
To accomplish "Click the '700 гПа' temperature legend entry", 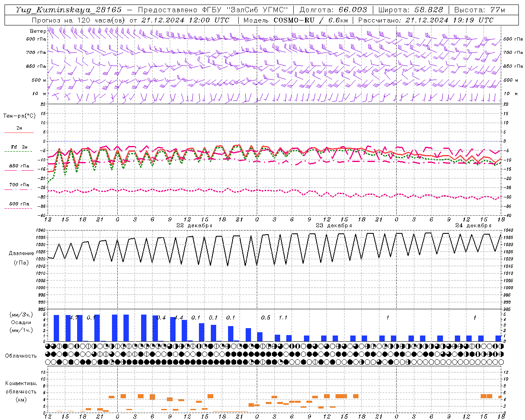I will [x=19, y=185].
